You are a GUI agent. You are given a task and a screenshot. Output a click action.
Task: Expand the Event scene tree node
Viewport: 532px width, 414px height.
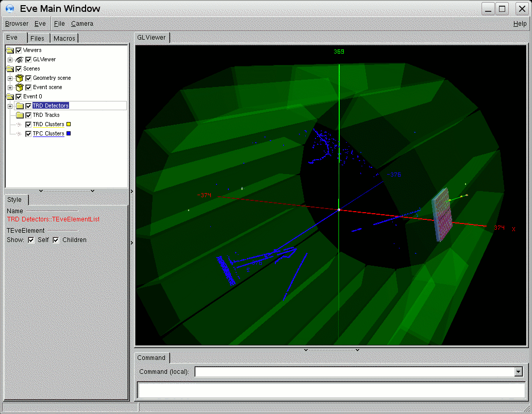[10, 88]
